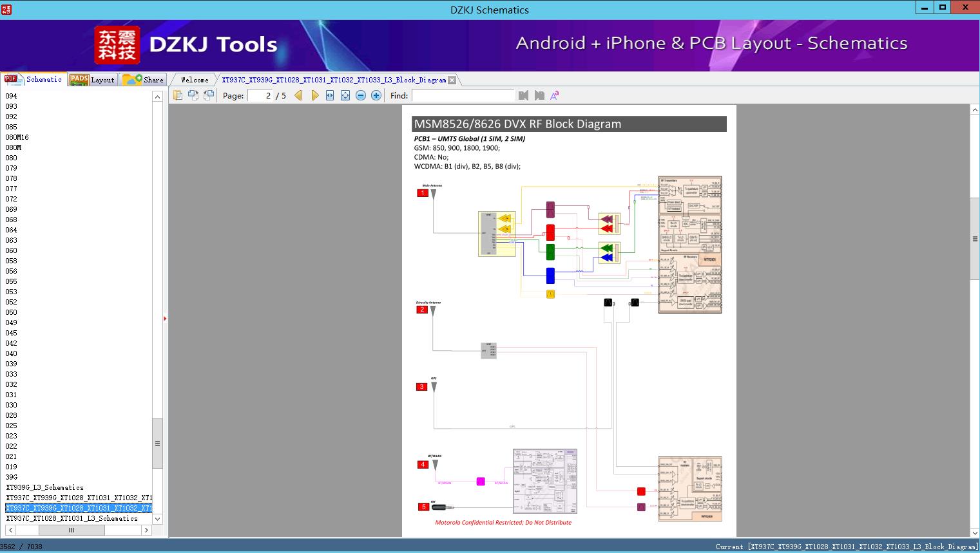Screen dimensions: 980x553
Task: Select list item 039
Action: pos(12,364)
